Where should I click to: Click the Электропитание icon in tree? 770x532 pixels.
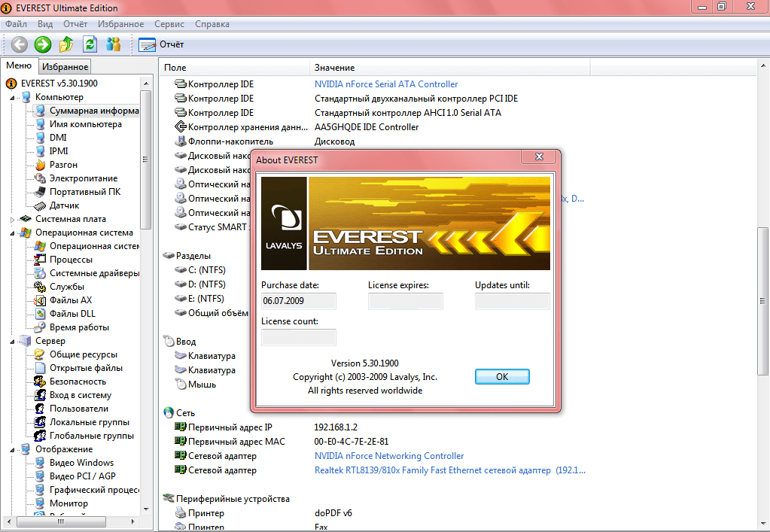40,178
